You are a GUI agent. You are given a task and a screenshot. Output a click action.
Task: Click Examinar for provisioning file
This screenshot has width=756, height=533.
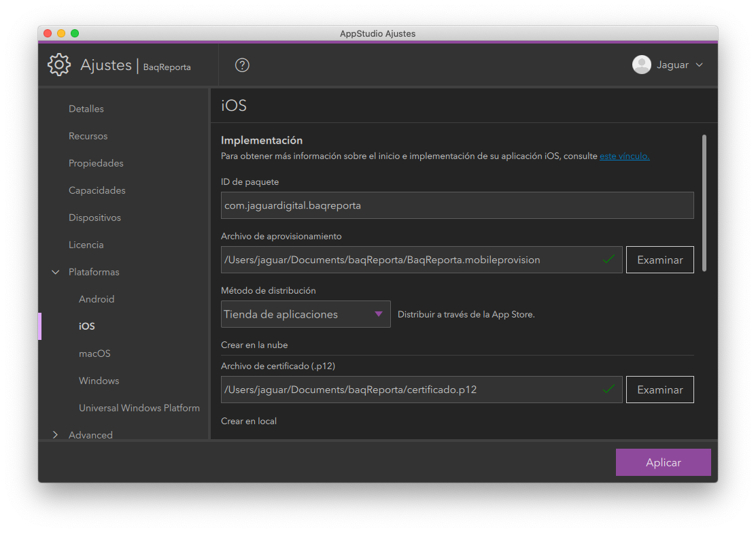pyautogui.click(x=659, y=260)
